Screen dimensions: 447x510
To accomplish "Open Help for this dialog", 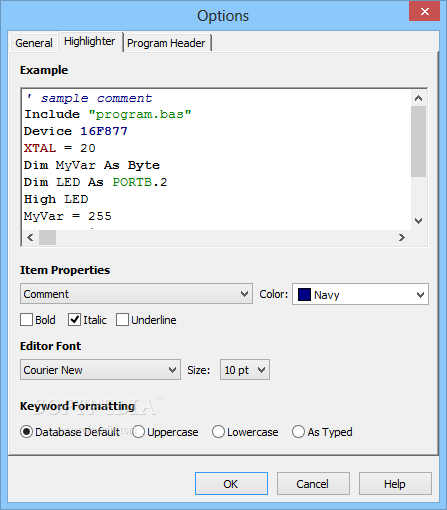I will (395, 484).
